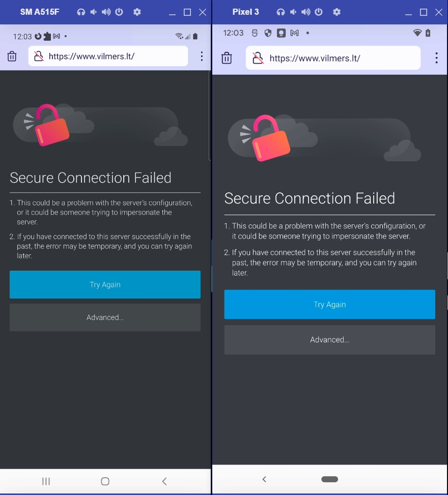Click the Wi-Fi icon in Pixel 3 status bar

[x=417, y=33]
